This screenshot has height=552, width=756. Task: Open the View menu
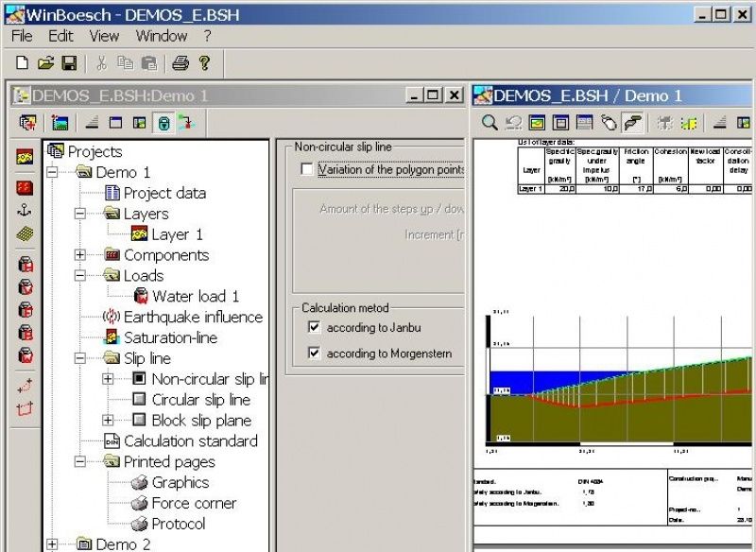(x=104, y=36)
